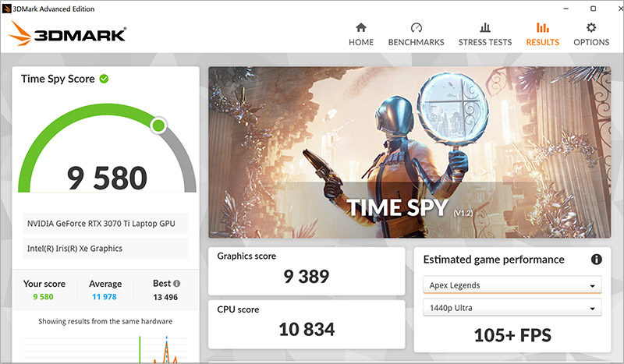This screenshot has width=624, height=364.
Task: Switch to the Stress Tests tab
Action: point(484,34)
